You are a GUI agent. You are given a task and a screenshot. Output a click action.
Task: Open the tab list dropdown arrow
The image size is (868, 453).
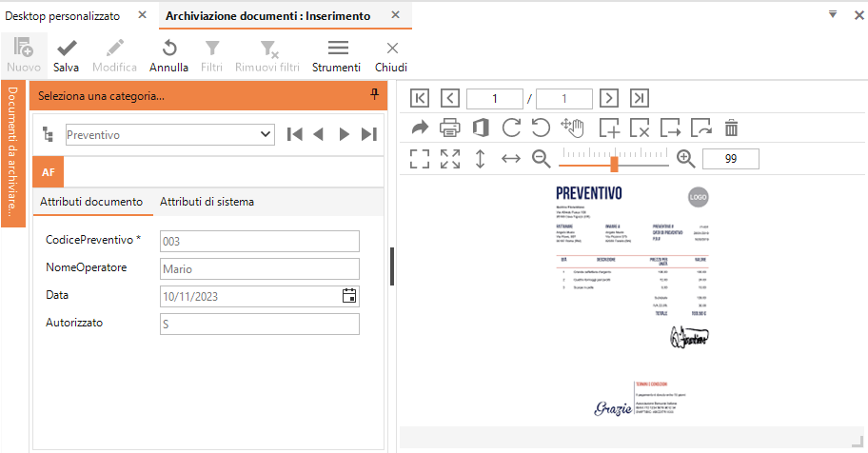[832, 14]
